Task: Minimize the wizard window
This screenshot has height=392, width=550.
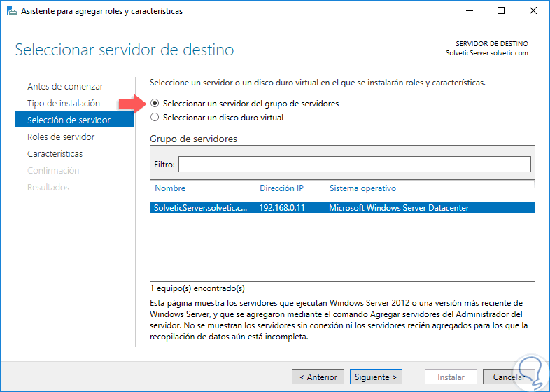Action: tap(470, 11)
